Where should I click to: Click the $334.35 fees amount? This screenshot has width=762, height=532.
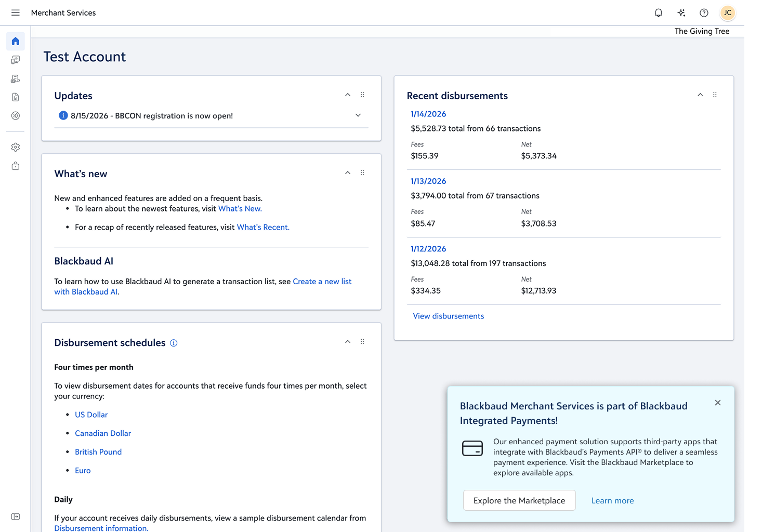click(x=426, y=291)
